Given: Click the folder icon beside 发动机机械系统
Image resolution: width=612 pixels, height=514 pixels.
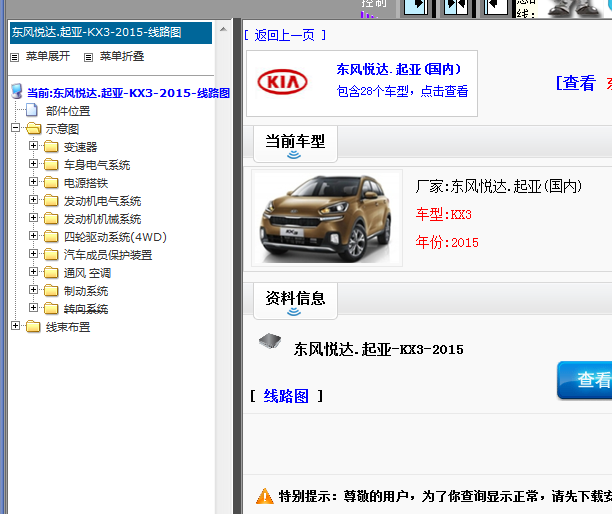Looking at the screenshot, I should [x=51, y=218].
